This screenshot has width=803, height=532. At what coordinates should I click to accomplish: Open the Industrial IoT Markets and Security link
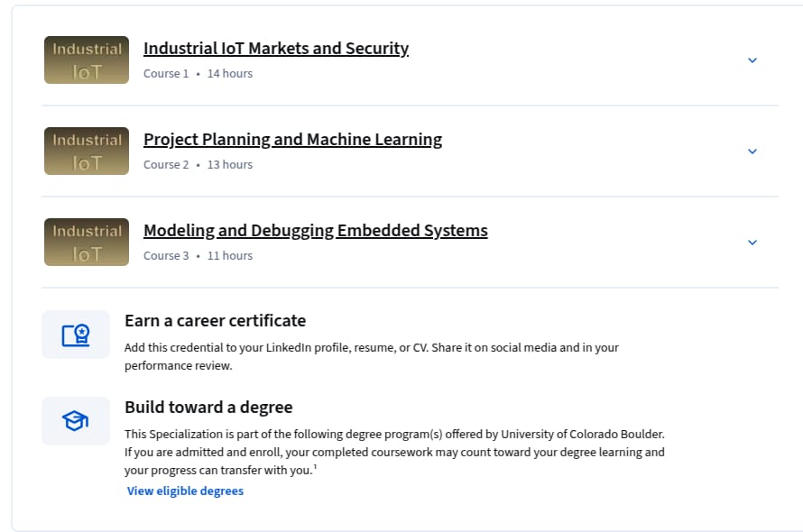click(x=276, y=48)
